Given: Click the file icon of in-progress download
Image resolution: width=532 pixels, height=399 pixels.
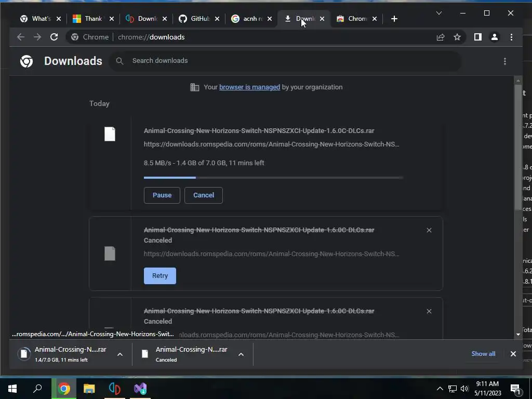Looking at the screenshot, I should (110, 134).
